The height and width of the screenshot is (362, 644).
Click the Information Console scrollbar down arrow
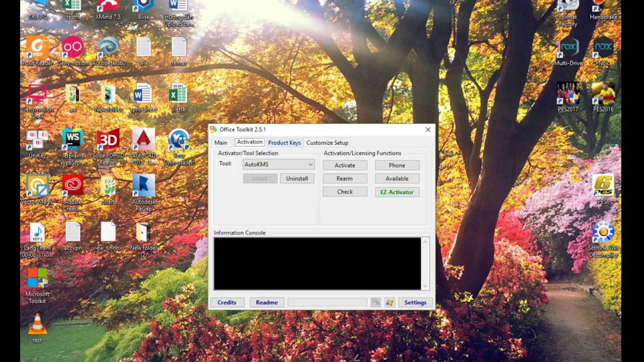pyautogui.click(x=425, y=286)
